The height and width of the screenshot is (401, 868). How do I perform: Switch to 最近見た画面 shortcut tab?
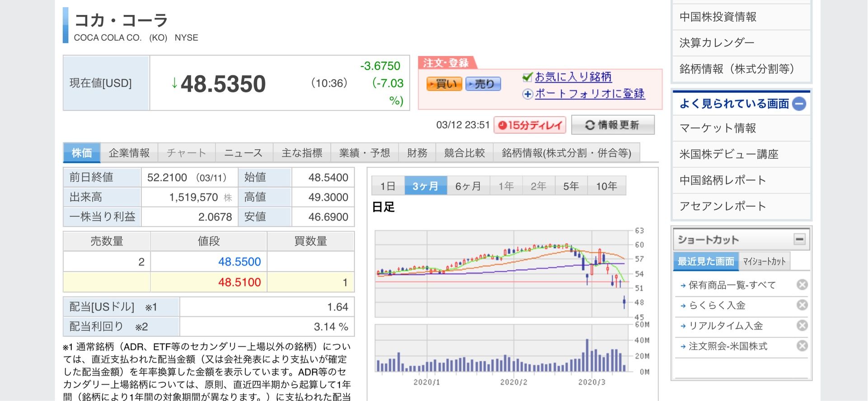click(706, 261)
